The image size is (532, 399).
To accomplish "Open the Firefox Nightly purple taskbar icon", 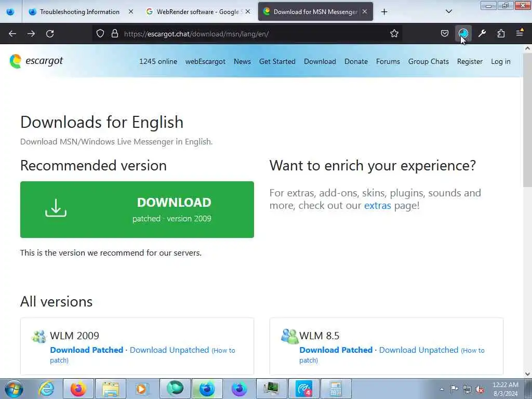I will click(239, 389).
